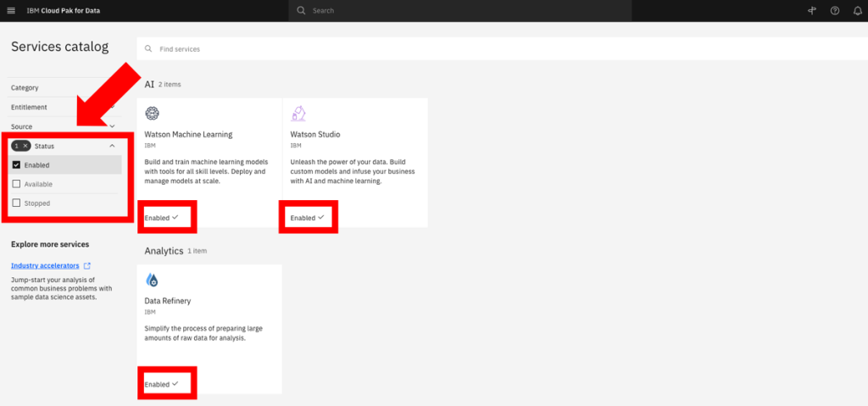The height and width of the screenshot is (406, 868).
Task: Check the Available status checkbox
Action: pos(17,184)
